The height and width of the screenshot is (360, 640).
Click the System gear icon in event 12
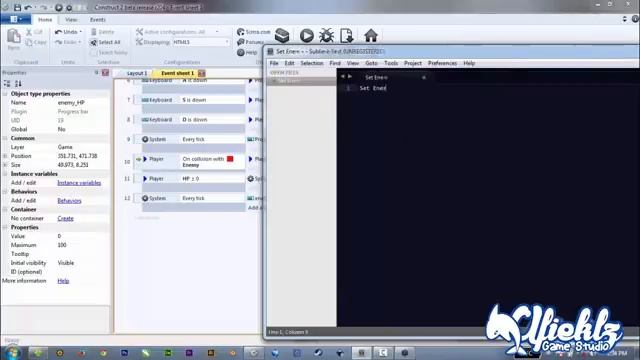[145, 198]
